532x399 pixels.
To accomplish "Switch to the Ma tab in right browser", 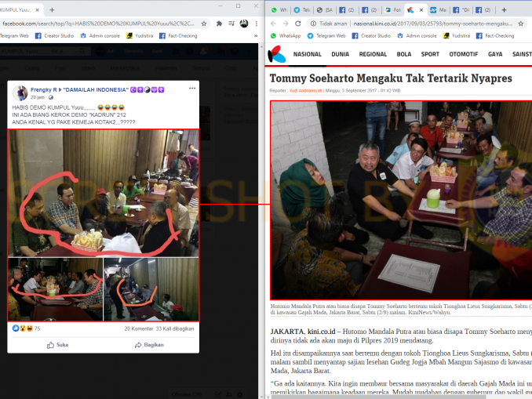I will coord(438,10).
